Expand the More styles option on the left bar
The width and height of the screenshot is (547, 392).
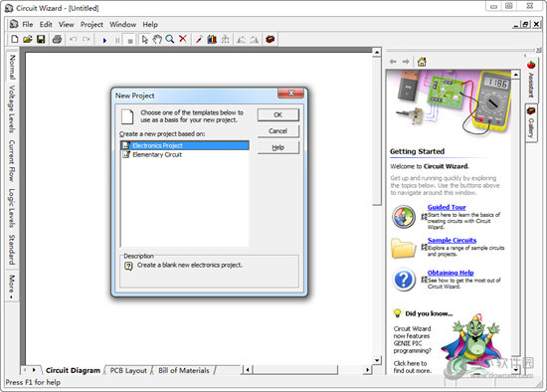pyautogui.click(x=12, y=287)
